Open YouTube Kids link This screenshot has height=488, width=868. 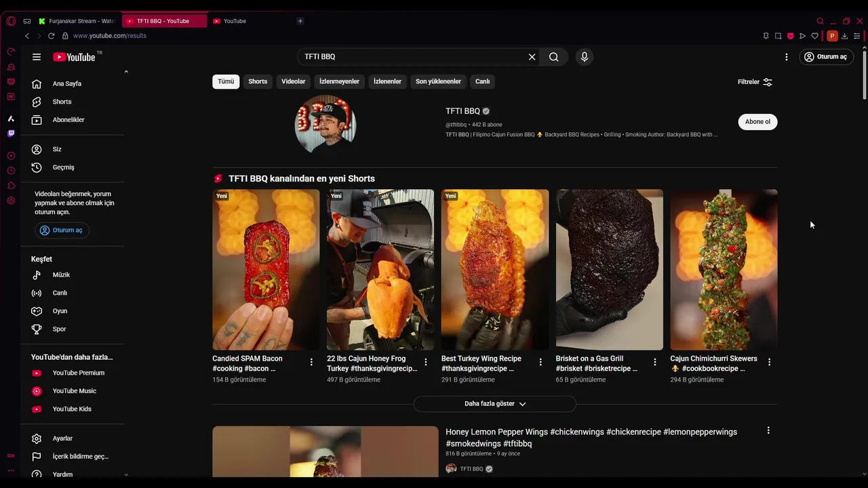(x=73, y=409)
